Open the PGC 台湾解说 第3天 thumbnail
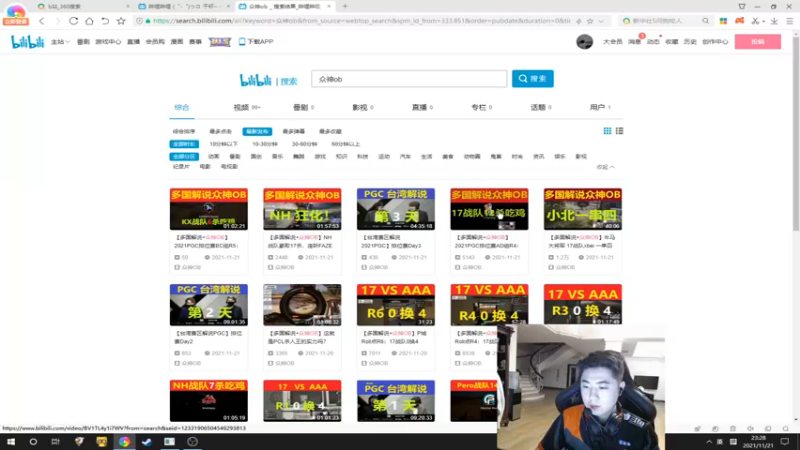800x450 pixels. click(x=396, y=209)
